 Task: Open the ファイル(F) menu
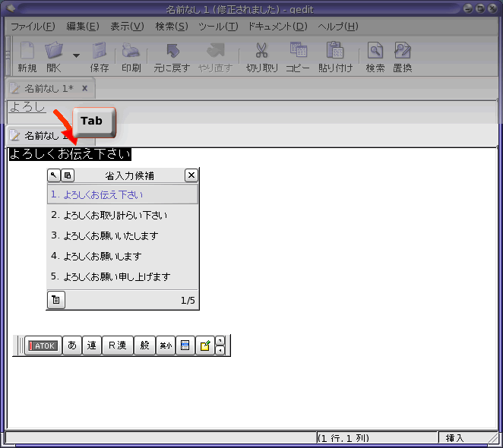point(33,27)
